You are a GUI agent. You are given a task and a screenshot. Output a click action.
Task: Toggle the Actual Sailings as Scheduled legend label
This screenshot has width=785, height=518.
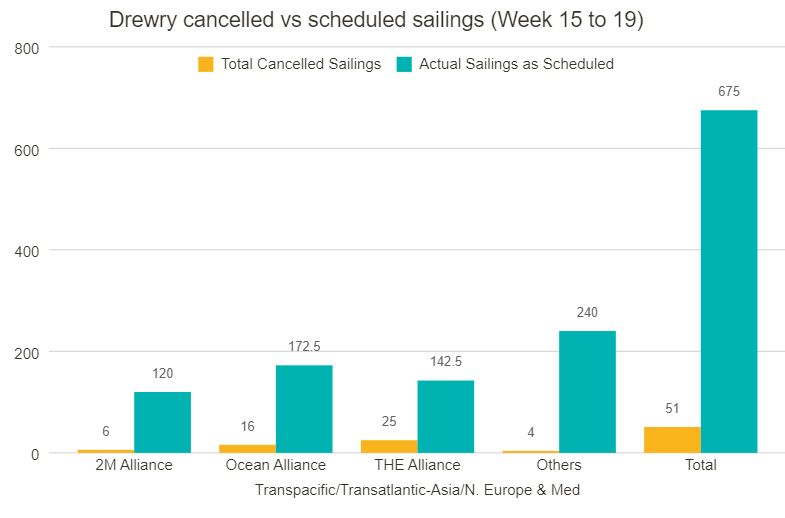pos(517,64)
